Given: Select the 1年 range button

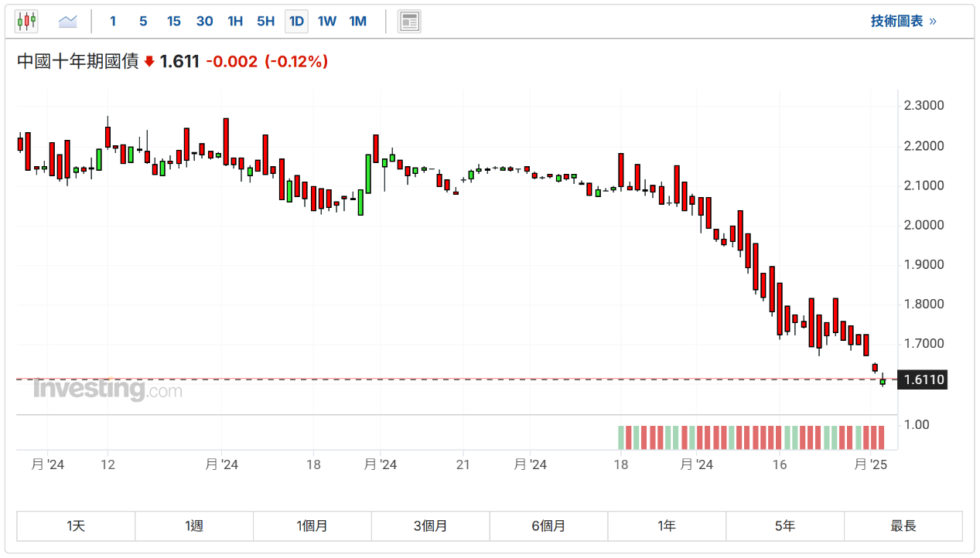Looking at the screenshot, I should point(667,526).
